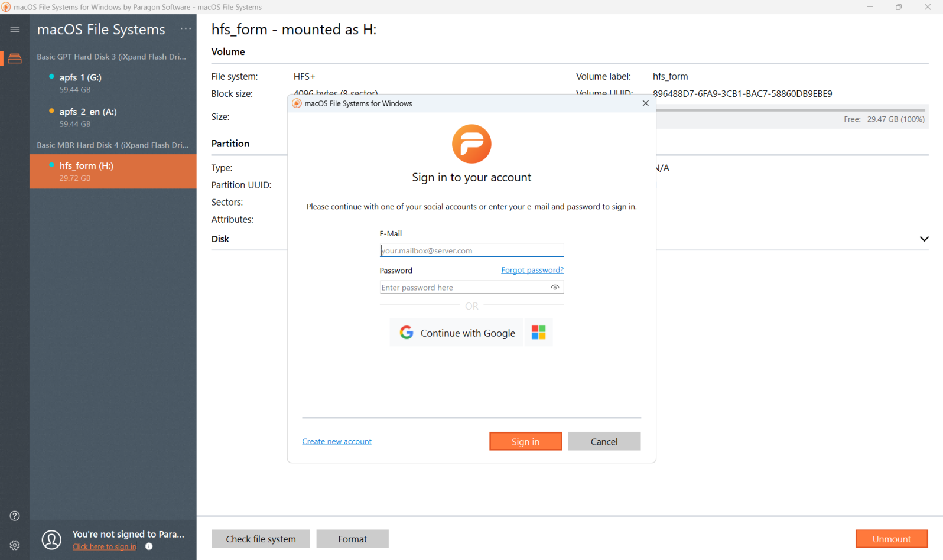Click the 'macOS File Systems' sidebar title
This screenshot has height=560, width=943.
click(x=101, y=30)
